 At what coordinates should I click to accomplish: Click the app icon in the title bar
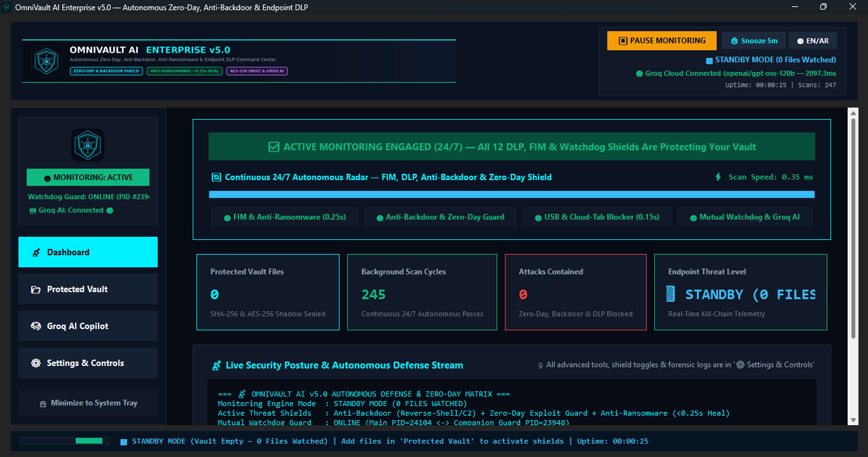[x=7, y=7]
